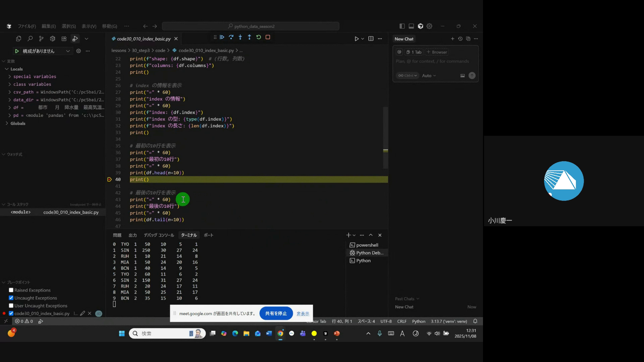Restart the debugging session
The image size is (644, 362).
(259, 37)
